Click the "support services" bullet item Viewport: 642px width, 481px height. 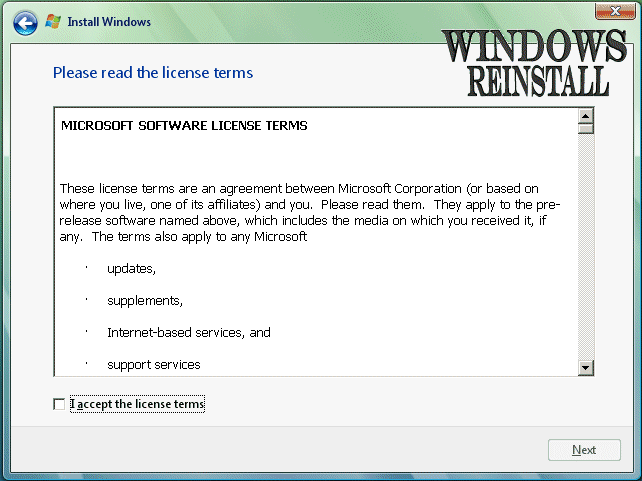pyautogui.click(x=154, y=364)
